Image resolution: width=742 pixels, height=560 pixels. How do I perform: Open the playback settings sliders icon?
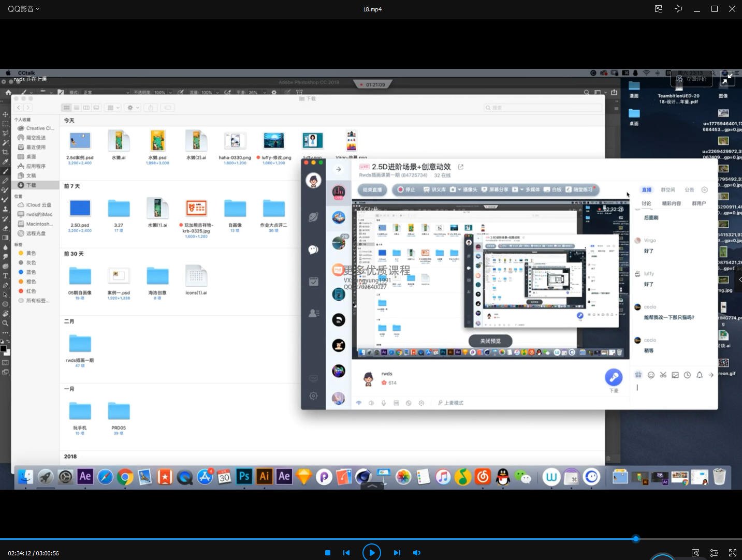[x=714, y=553]
